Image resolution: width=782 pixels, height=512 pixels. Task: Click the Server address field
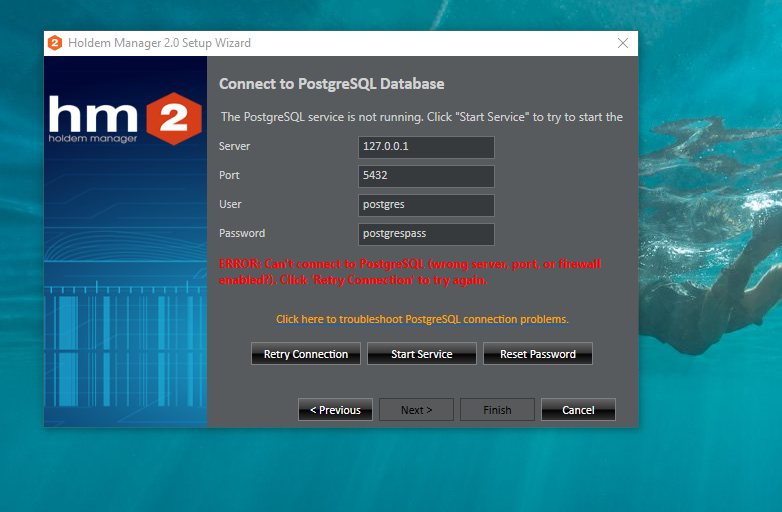click(x=426, y=147)
